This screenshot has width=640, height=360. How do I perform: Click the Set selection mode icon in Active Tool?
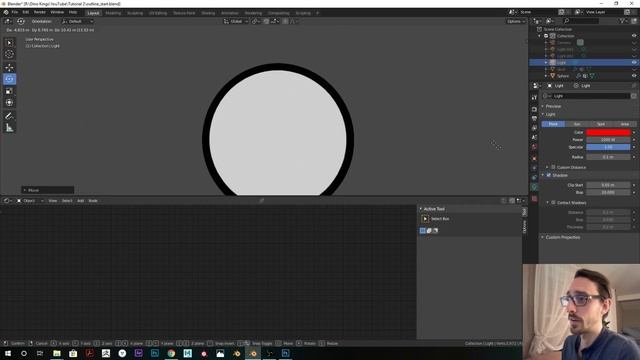point(423,231)
